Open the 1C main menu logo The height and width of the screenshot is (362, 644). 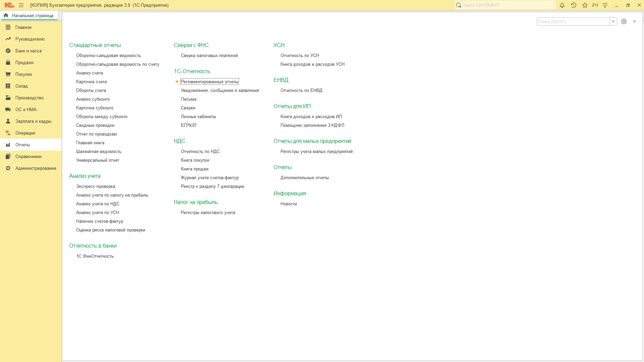[9, 5]
